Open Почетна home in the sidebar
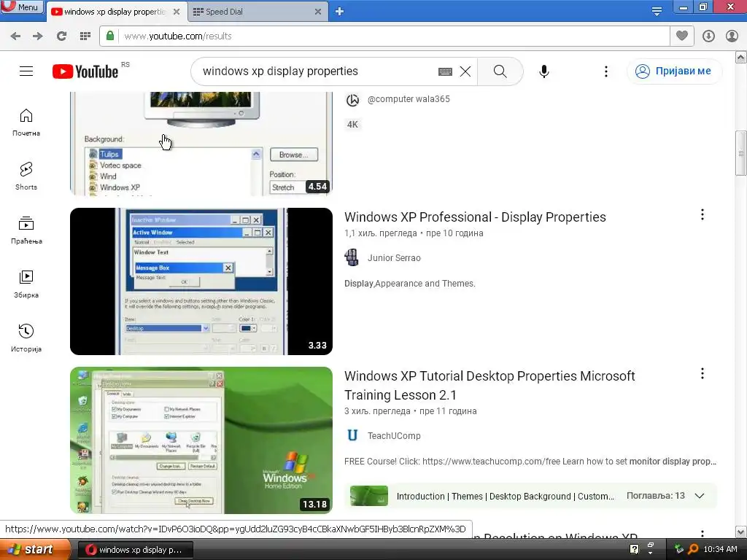Screen dimensions: 747x560 pyautogui.click(x=26, y=122)
